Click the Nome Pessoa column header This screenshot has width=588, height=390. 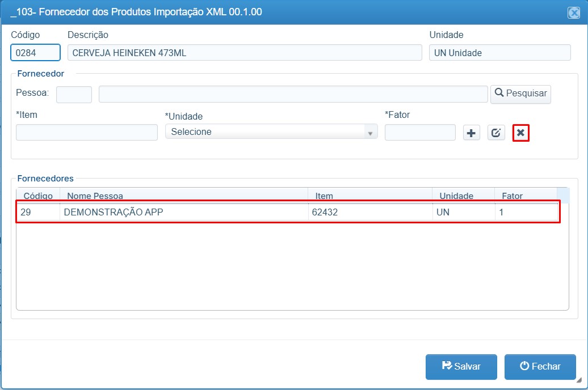click(x=184, y=196)
